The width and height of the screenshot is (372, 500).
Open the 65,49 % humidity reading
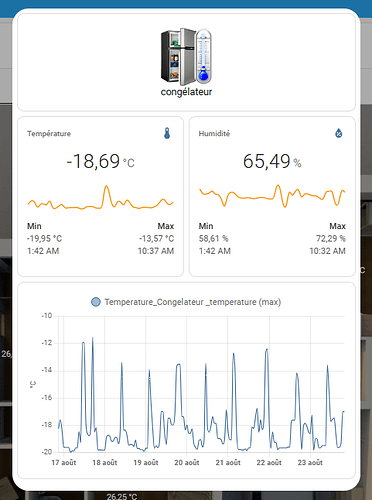click(272, 162)
